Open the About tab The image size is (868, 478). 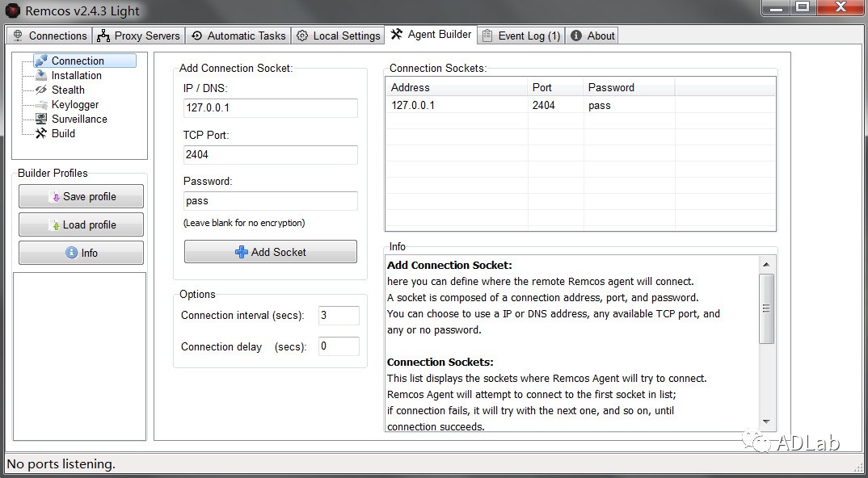[592, 36]
